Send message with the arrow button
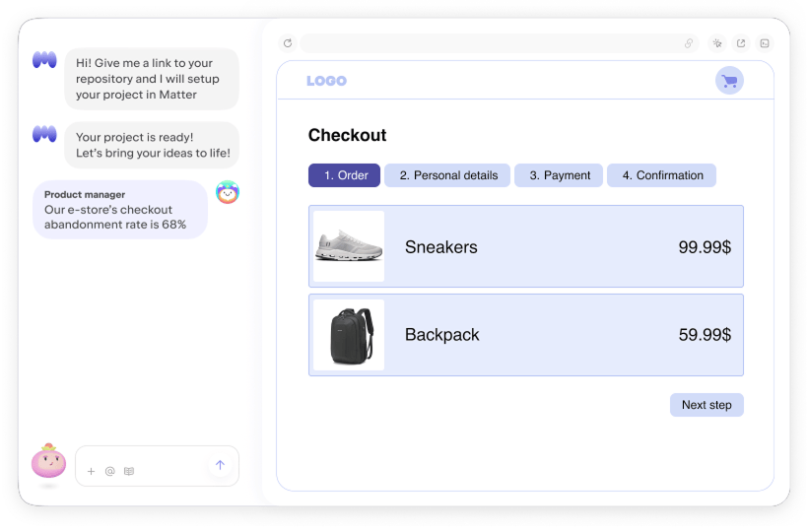The height and width of the screenshot is (532, 808). click(x=220, y=465)
